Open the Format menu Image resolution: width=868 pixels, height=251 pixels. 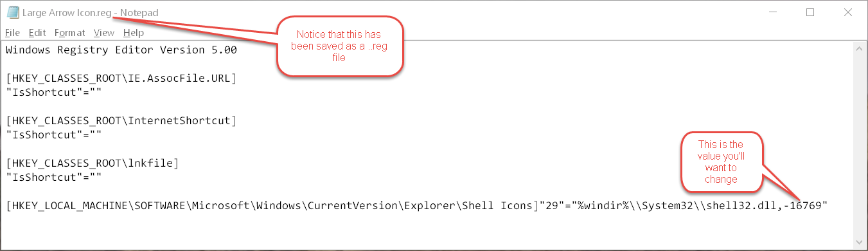point(69,33)
